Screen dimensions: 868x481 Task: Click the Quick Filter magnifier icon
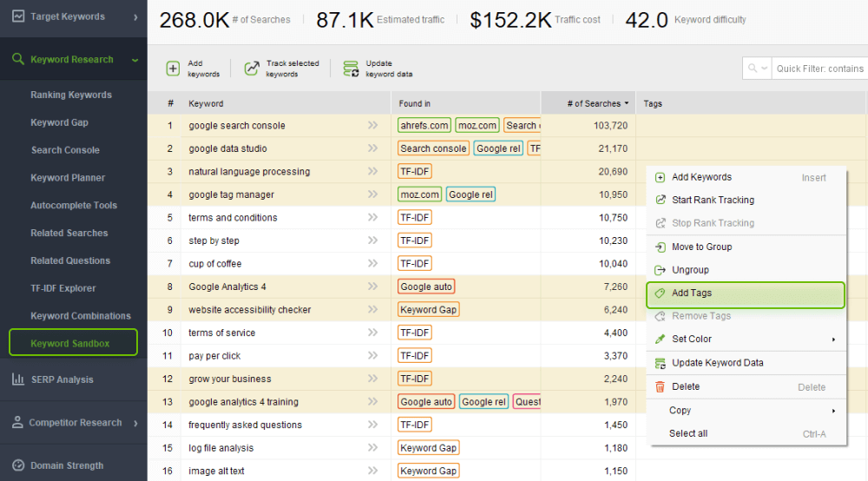coord(753,69)
